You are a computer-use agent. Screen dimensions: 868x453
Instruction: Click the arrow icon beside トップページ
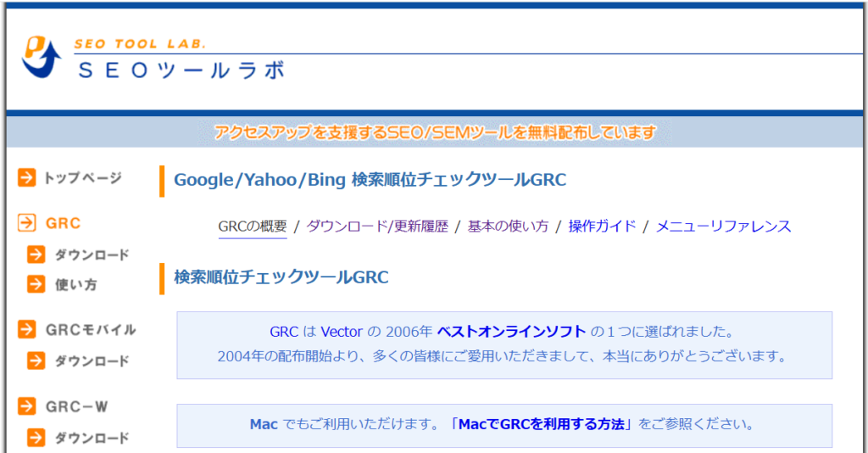[26, 178]
